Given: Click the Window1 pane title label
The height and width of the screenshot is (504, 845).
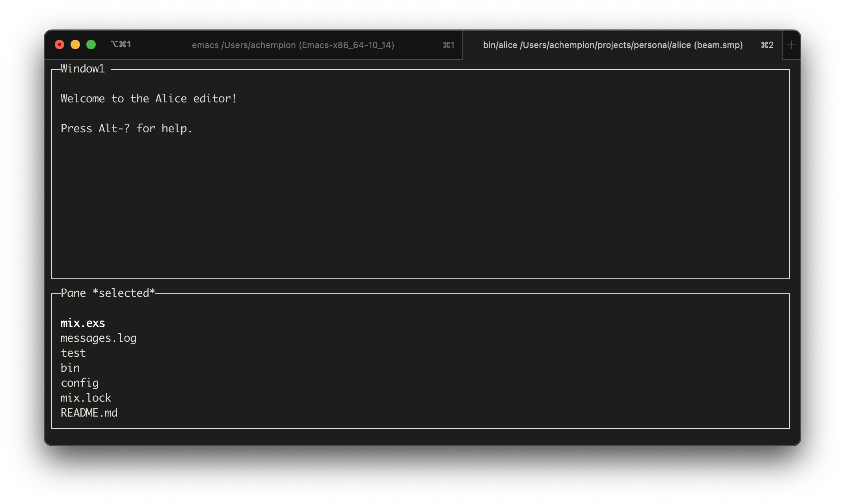Looking at the screenshot, I should click(82, 69).
